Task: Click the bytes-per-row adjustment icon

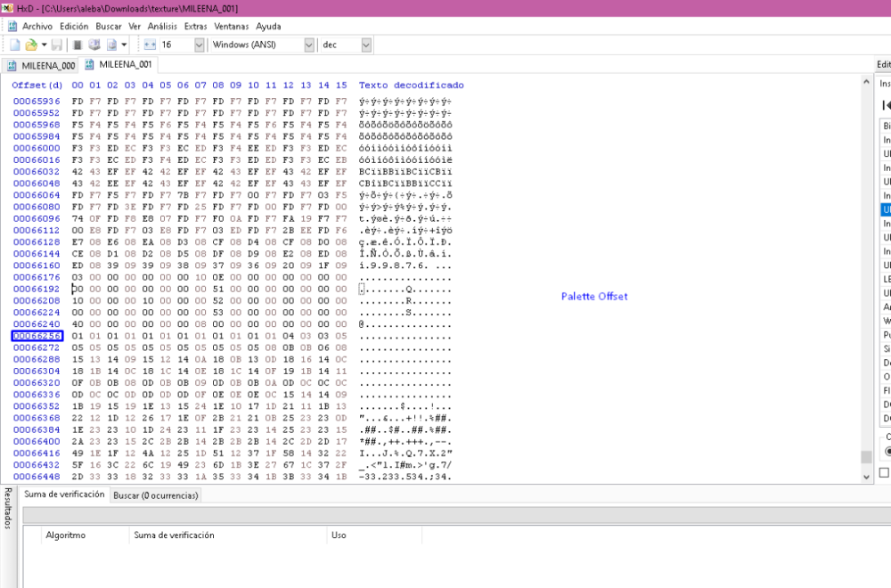Action: [x=147, y=45]
